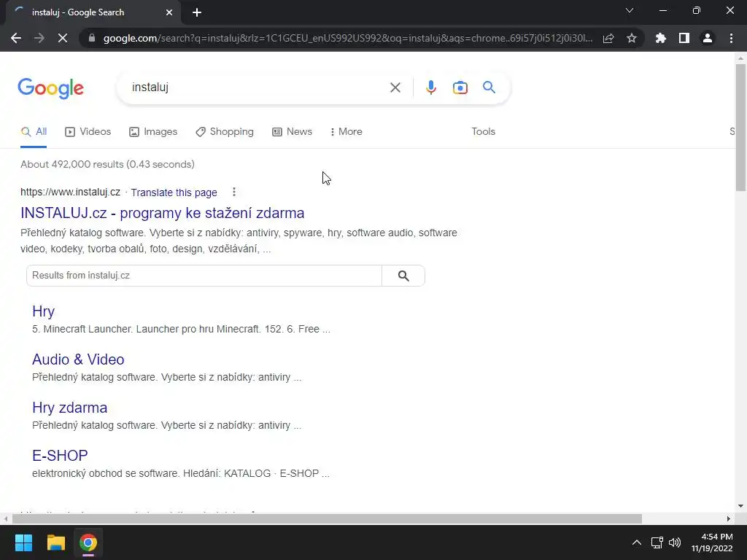Open the Hry zdarma sitelink
Screen dimensions: 747x560
pyautogui.click(x=69, y=408)
